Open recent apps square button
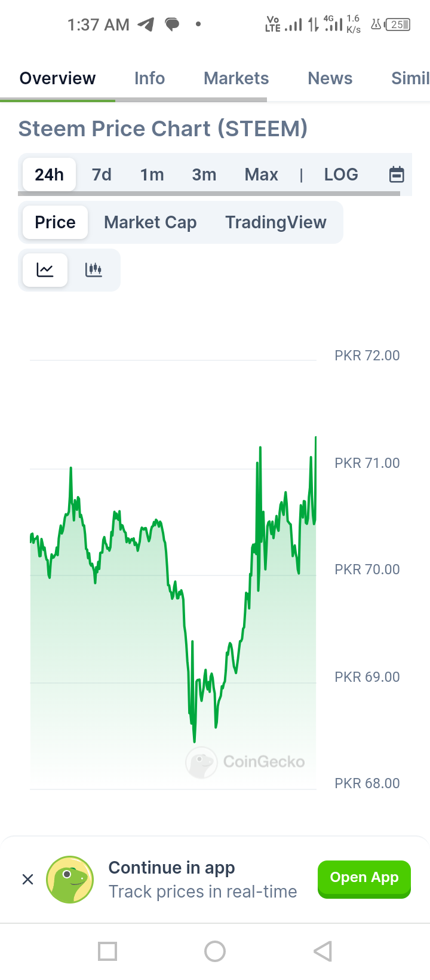Image resolution: width=430 pixels, height=980 pixels. click(107, 951)
